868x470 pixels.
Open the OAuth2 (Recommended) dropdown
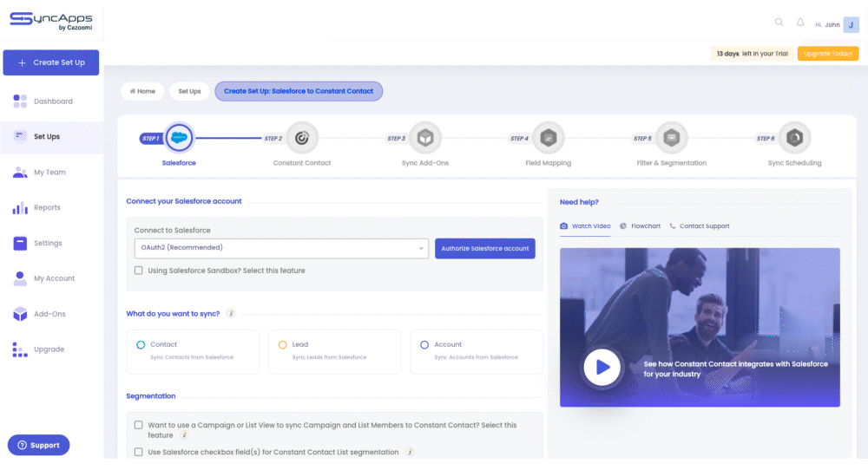(281, 248)
